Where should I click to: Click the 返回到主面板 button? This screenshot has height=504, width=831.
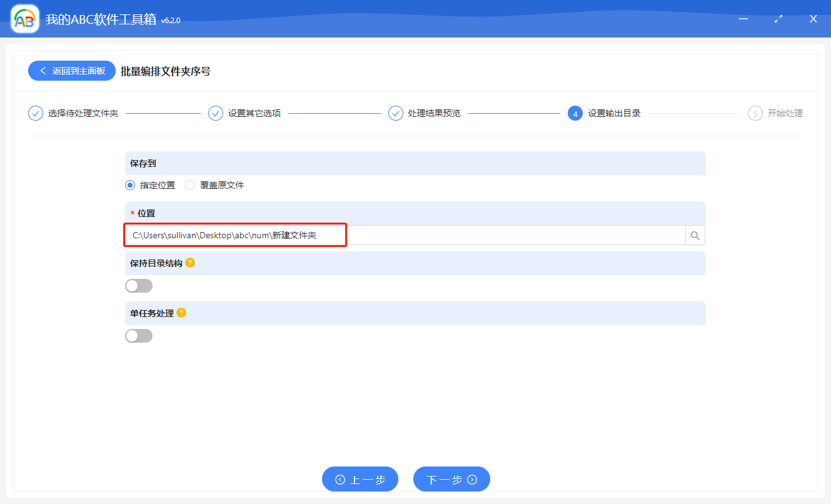pos(71,71)
